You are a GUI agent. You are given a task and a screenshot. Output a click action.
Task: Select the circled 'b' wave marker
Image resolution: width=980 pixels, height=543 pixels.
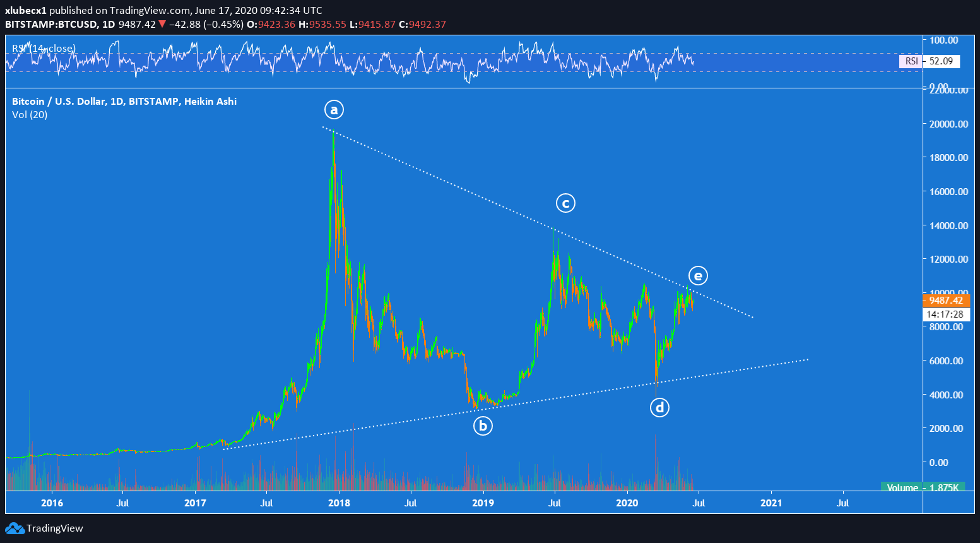(x=483, y=426)
